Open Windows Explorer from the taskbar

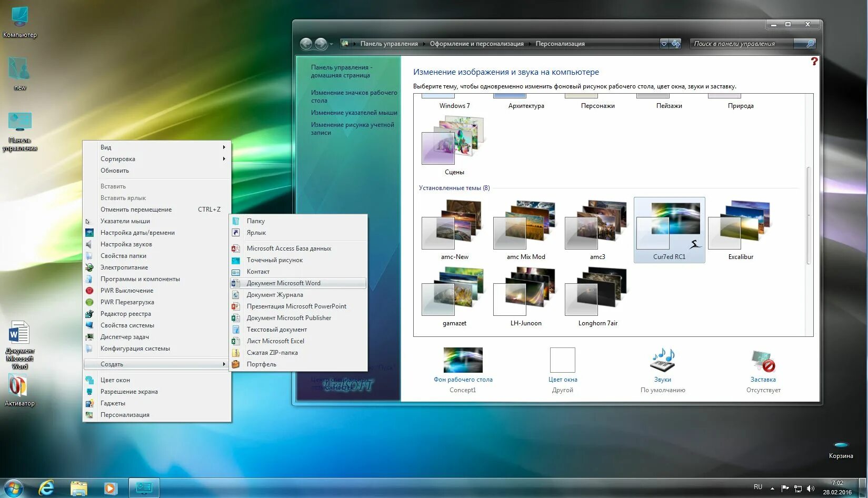coord(78,488)
